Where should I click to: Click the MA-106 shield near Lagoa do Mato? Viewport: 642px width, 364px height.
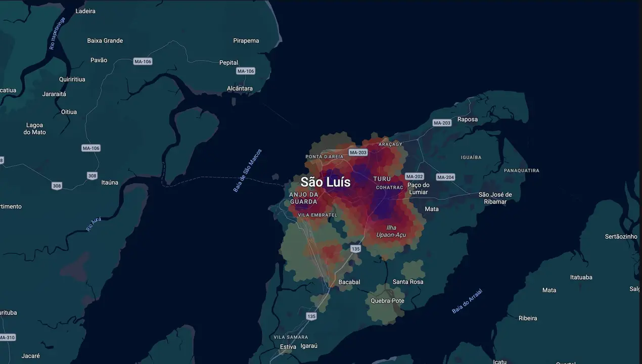tap(91, 148)
